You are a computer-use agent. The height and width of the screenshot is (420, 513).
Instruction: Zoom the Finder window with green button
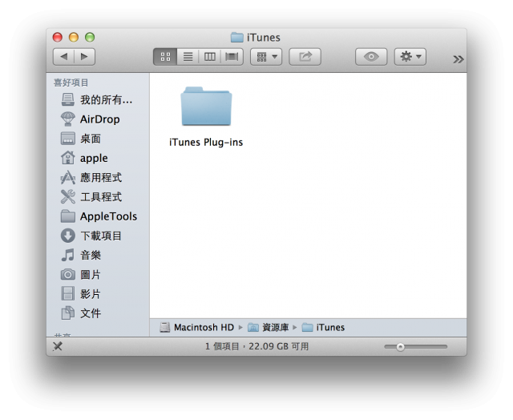coord(90,38)
